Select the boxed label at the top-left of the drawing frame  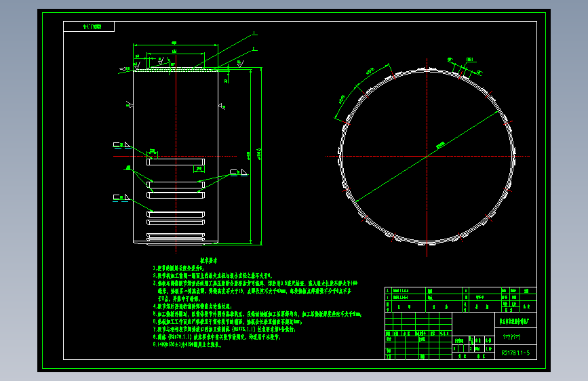[x=89, y=26]
